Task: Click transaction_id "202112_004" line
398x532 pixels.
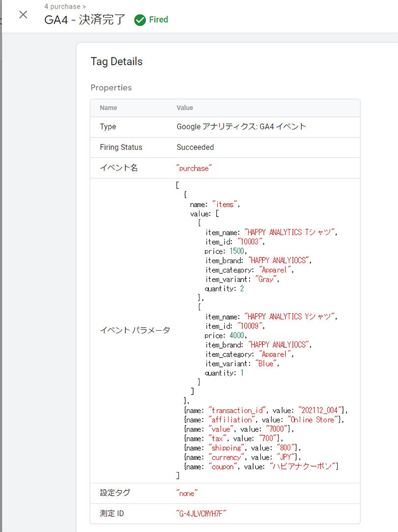Action: click(266, 410)
